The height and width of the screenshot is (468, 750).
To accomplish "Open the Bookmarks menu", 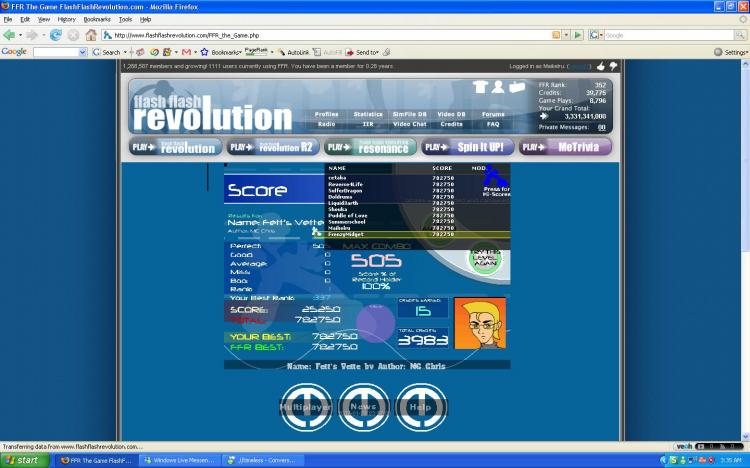I will (97, 20).
